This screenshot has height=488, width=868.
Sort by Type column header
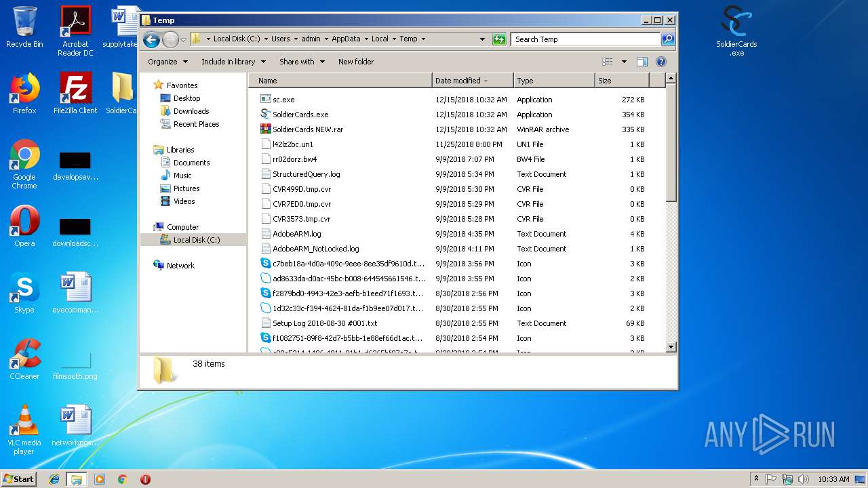tap(554, 81)
